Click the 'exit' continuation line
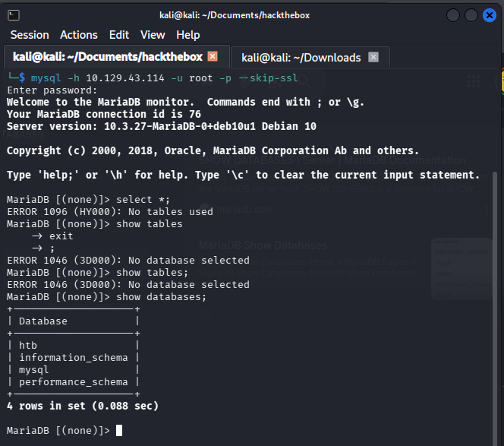This screenshot has height=446, width=504. (61, 236)
